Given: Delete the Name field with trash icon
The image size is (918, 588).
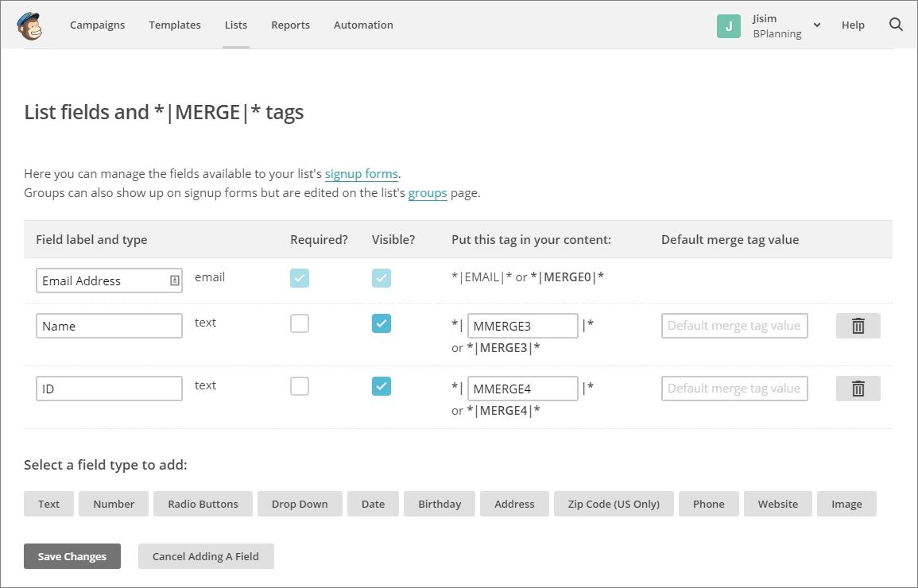Looking at the screenshot, I should click(x=858, y=326).
